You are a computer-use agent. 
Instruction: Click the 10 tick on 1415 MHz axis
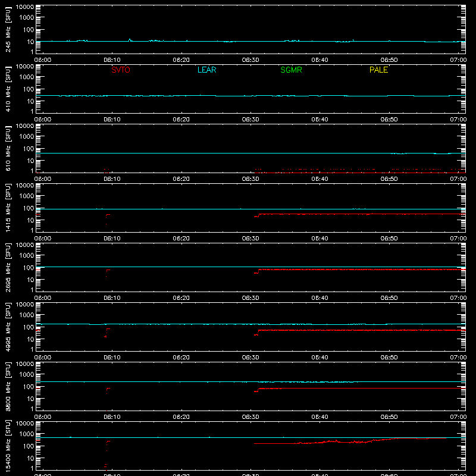pos(30,220)
